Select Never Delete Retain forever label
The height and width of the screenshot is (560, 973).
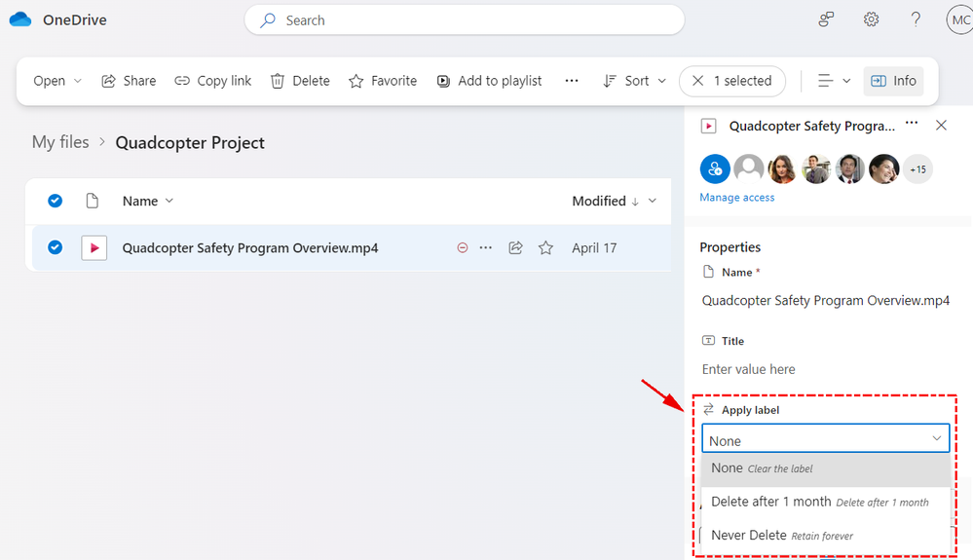click(825, 536)
